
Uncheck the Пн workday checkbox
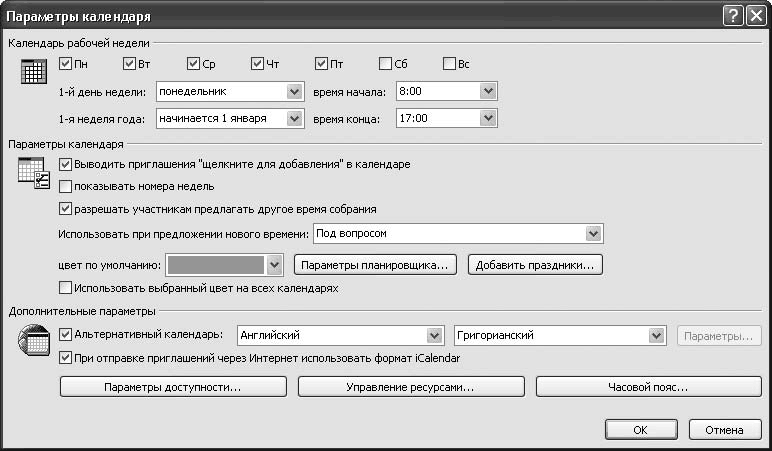click(x=66, y=64)
